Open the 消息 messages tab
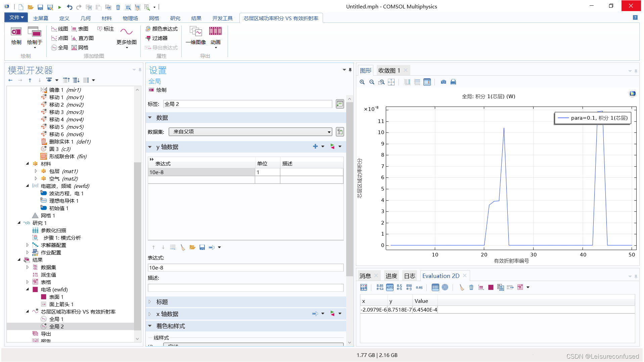This screenshot has width=644, height=362. click(365, 276)
